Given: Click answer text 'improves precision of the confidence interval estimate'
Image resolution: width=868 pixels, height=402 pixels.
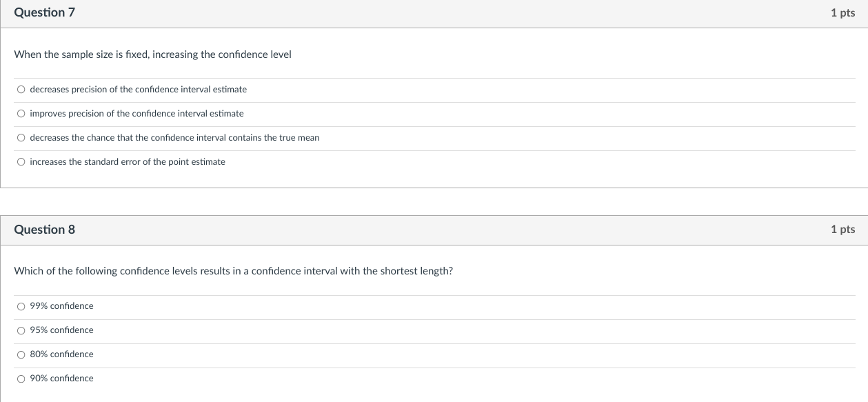Looking at the screenshot, I should (x=137, y=114).
